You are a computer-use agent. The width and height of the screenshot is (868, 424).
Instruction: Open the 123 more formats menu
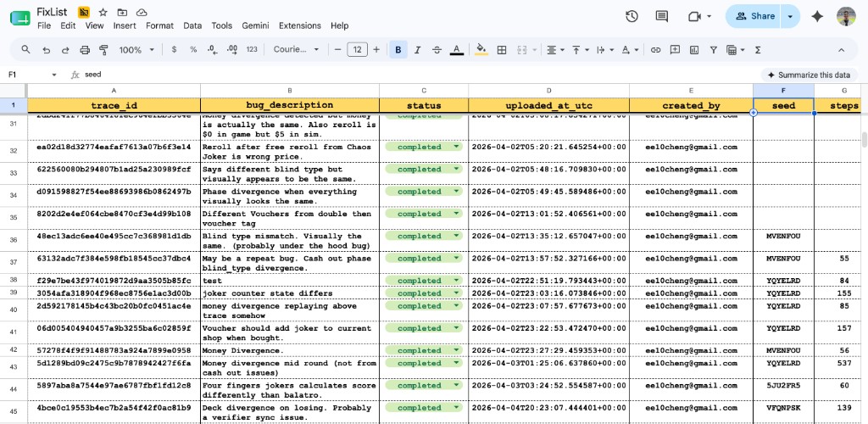pyautogui.click(x=252, y=50)
